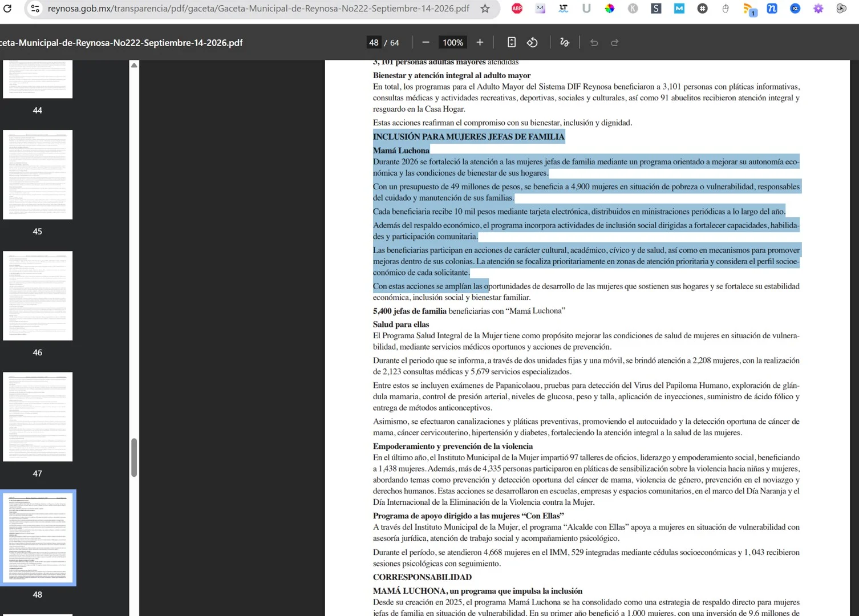Click the line starting "Además del respaldo económico"
This screenshot has height=616, width=859.
point(586,225)
